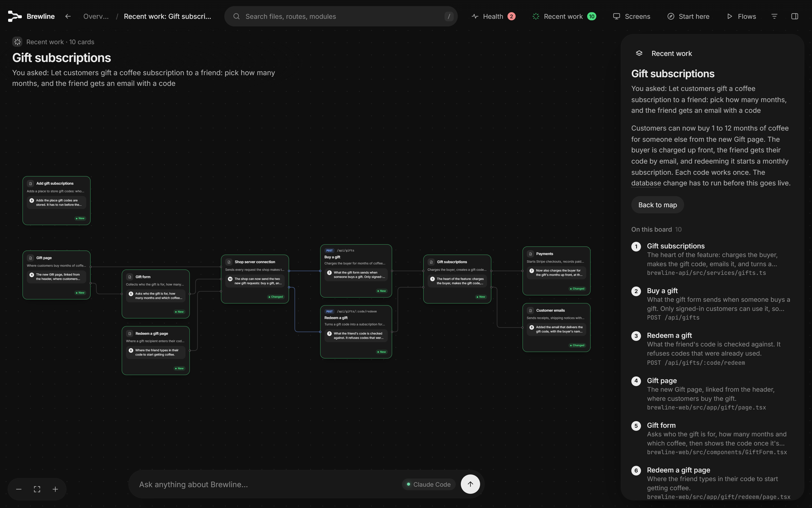Zoom out with the minus icon

point(19,489)
